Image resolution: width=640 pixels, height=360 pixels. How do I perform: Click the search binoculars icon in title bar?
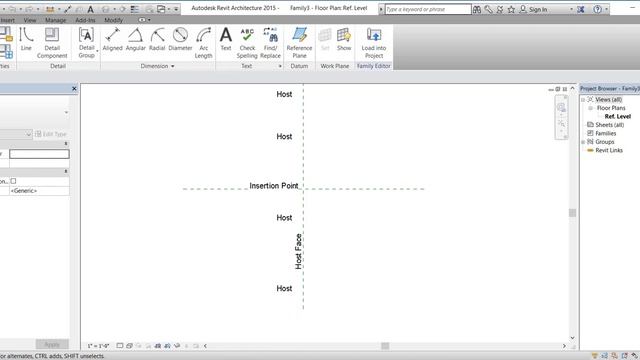(477, 9)
